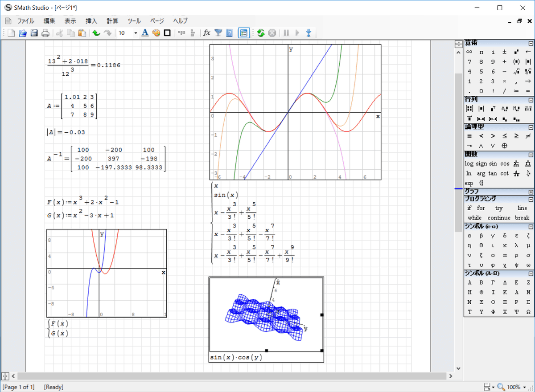The height and width of the screenshot is (392, 535).
Task: Insert the sin function
Action: (493, 164)
